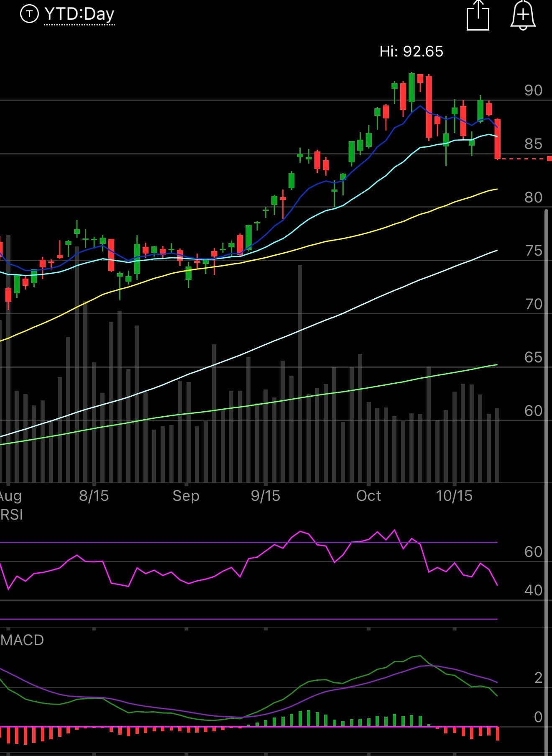Select the RSI indicator label
The image size is (552, 756).
[x=11, y=515]
